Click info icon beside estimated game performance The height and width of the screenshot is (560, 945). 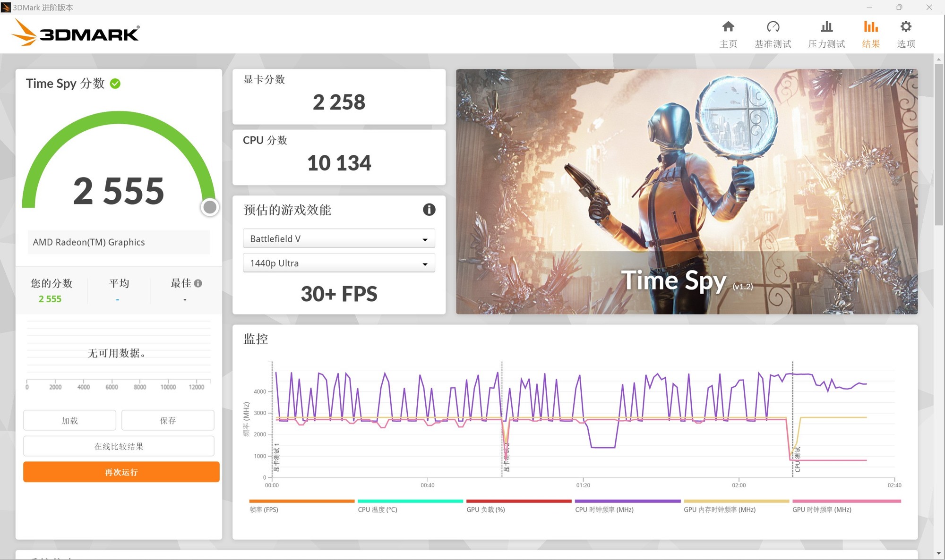[429, 210]
